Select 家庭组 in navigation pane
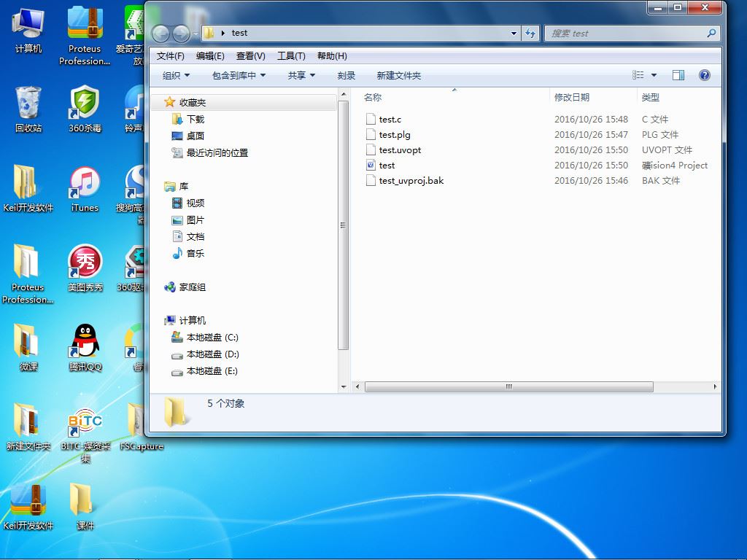This screenshot has height=560, width=747. [x=192, y=287]
